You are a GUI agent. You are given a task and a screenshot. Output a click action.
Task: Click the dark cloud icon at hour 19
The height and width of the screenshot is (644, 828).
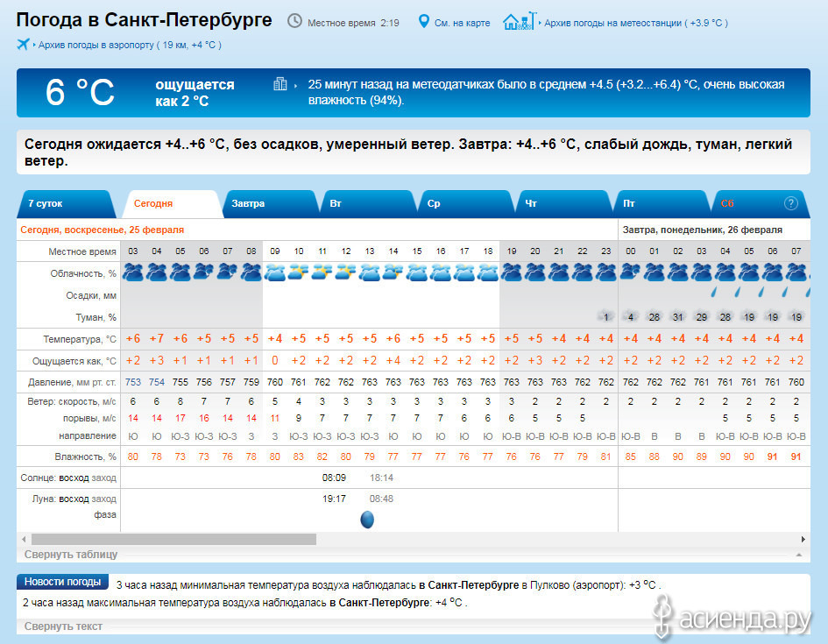coord(511,272)
